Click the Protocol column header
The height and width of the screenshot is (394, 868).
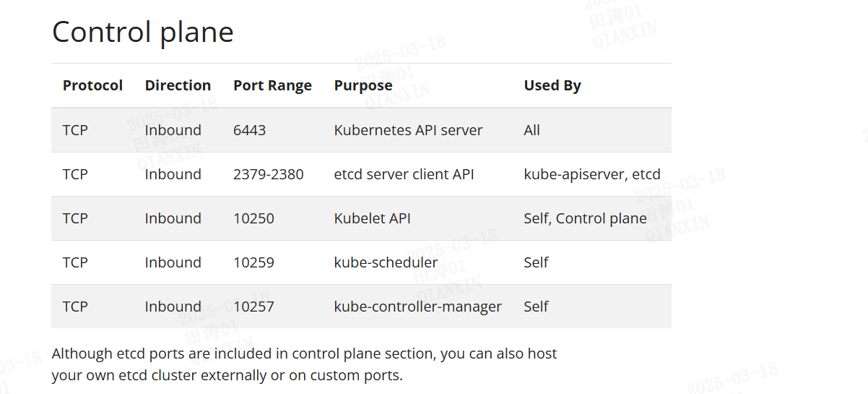click(92, 85)
